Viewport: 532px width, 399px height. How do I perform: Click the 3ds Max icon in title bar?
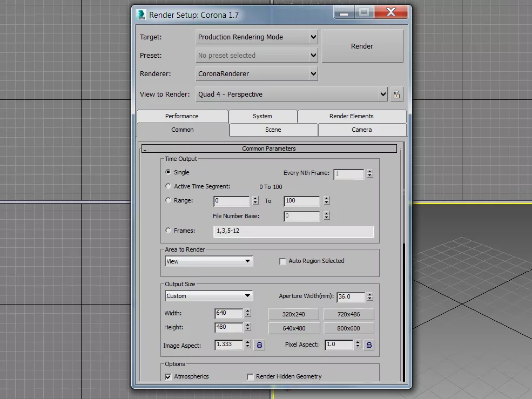point(142,15)
